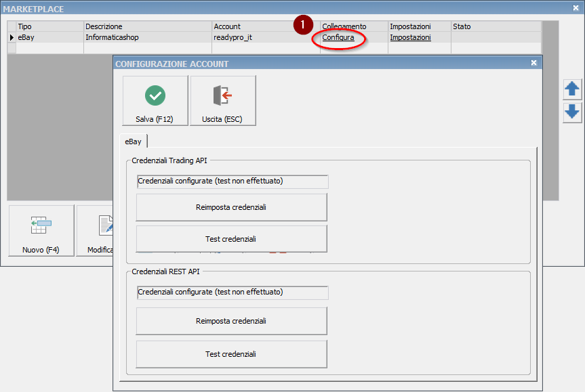Click Reimposta credenziali under Trading API
The image size is (585, 392).
coord(231,207)
